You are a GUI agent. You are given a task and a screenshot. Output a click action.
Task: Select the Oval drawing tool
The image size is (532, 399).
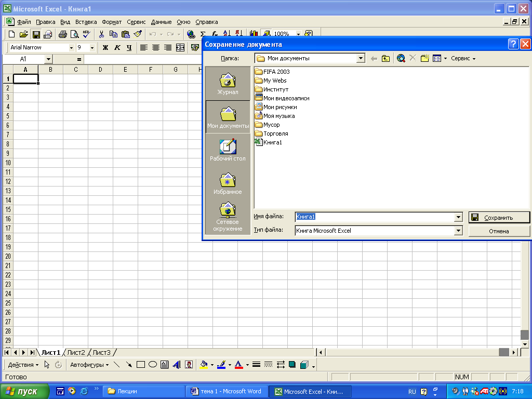(x=153, y=365)
